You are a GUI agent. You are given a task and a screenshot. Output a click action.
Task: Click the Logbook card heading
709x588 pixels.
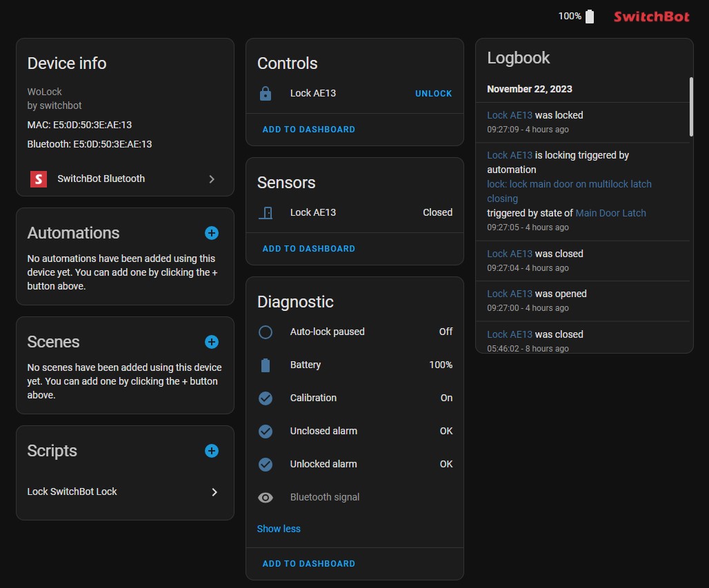click(518, 58)
